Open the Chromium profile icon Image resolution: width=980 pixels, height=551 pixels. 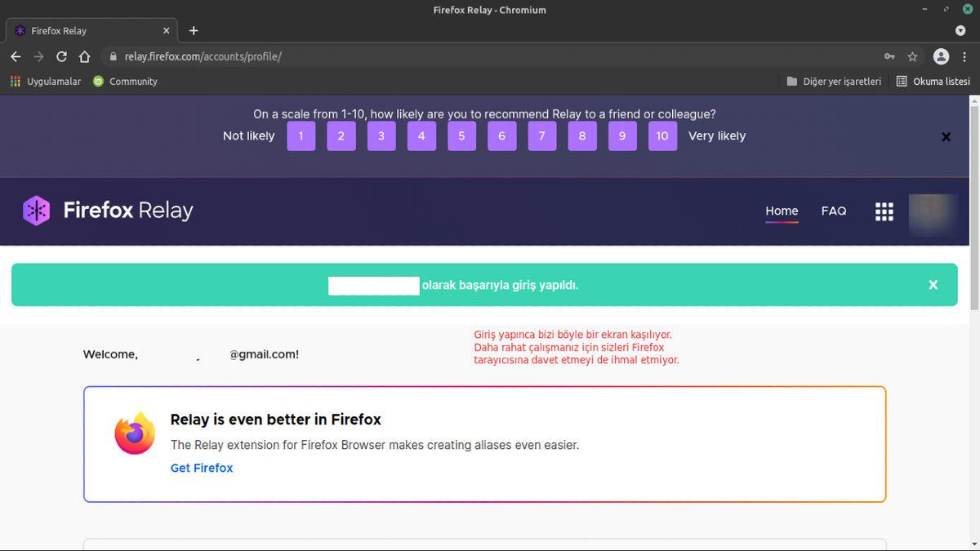941,56
